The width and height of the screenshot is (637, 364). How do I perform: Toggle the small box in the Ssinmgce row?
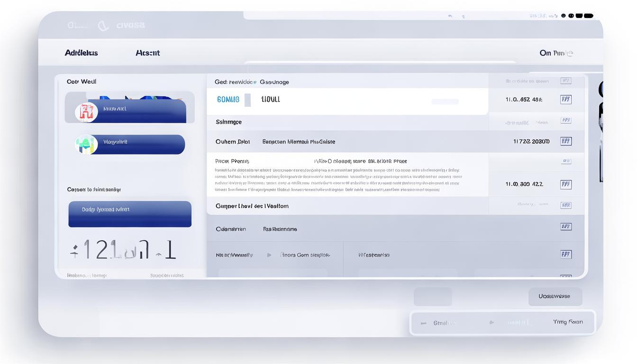[565, 120]
